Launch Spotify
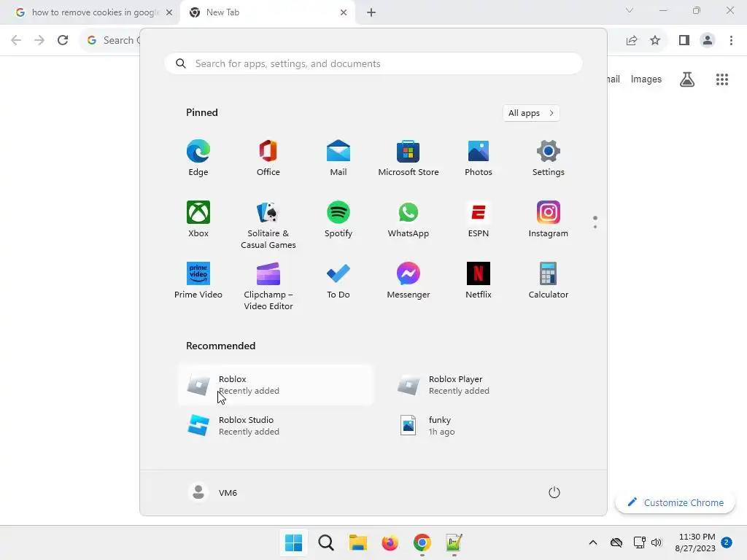 coord(338,219)
